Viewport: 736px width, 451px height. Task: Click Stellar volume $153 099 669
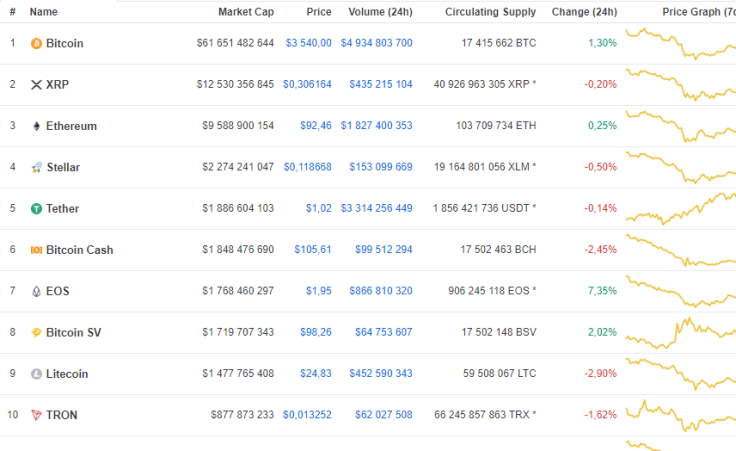(381, 167)
